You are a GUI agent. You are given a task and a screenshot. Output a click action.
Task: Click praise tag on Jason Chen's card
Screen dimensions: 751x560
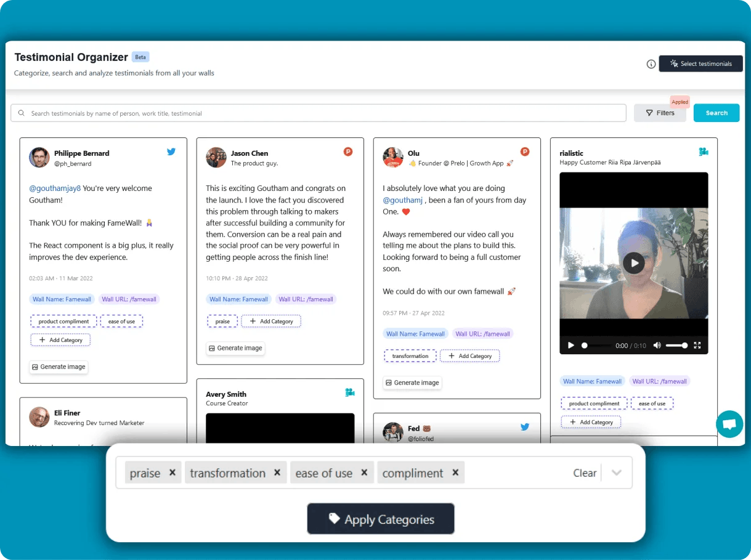[222, 321]
